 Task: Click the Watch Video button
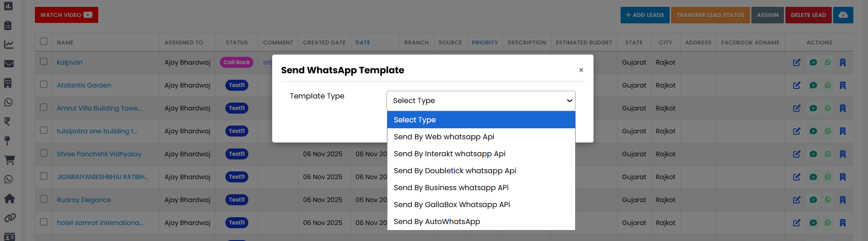tap(67, 15)
